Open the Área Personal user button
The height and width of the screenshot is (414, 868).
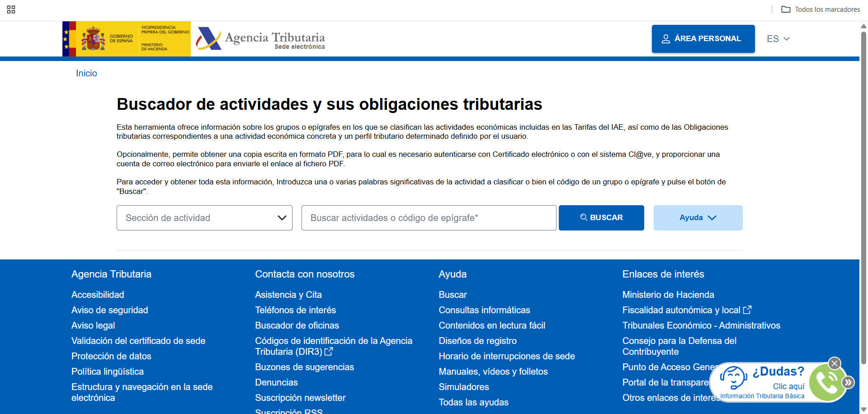703,39
